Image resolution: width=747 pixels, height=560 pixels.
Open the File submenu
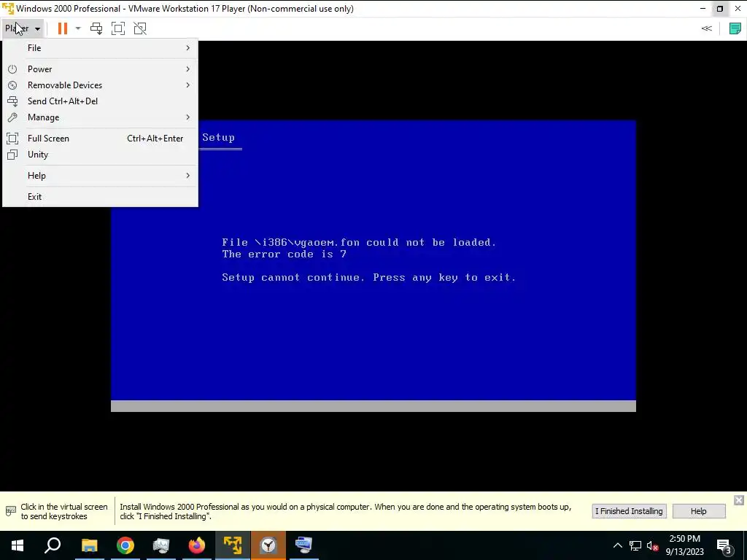[100, 48]
